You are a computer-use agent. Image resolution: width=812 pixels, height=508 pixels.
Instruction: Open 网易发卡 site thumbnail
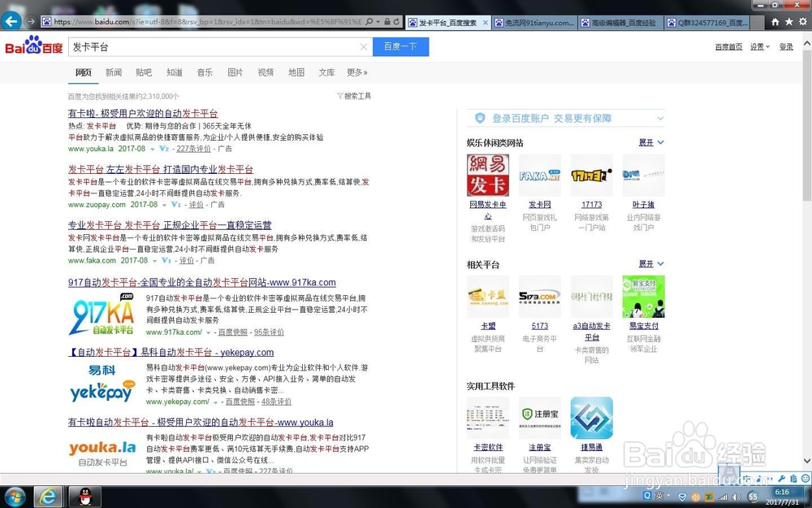488,176
